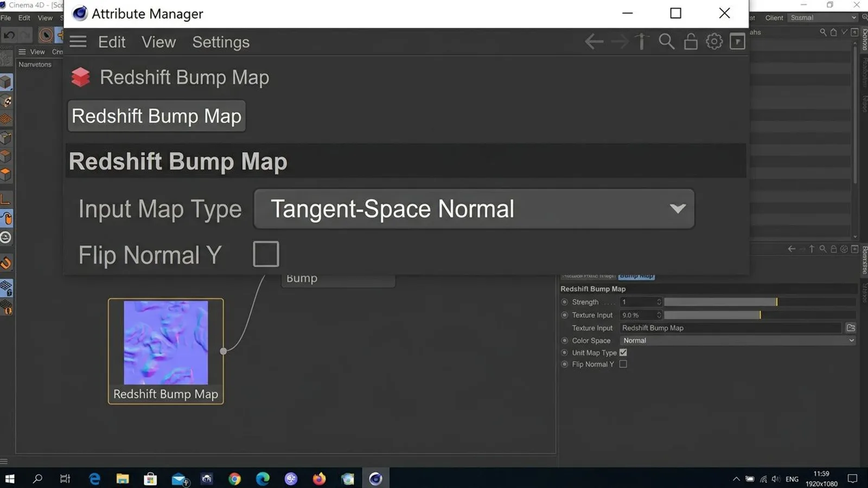Screen dimensions: 868x488
Task: Browse for texture using the folder icon
Action: [851, 328]
